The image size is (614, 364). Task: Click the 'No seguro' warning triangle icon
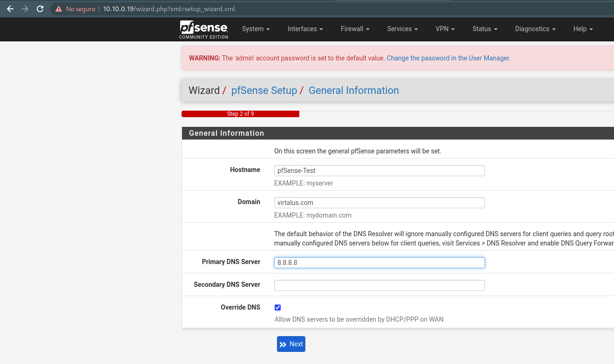click(59, 9)
